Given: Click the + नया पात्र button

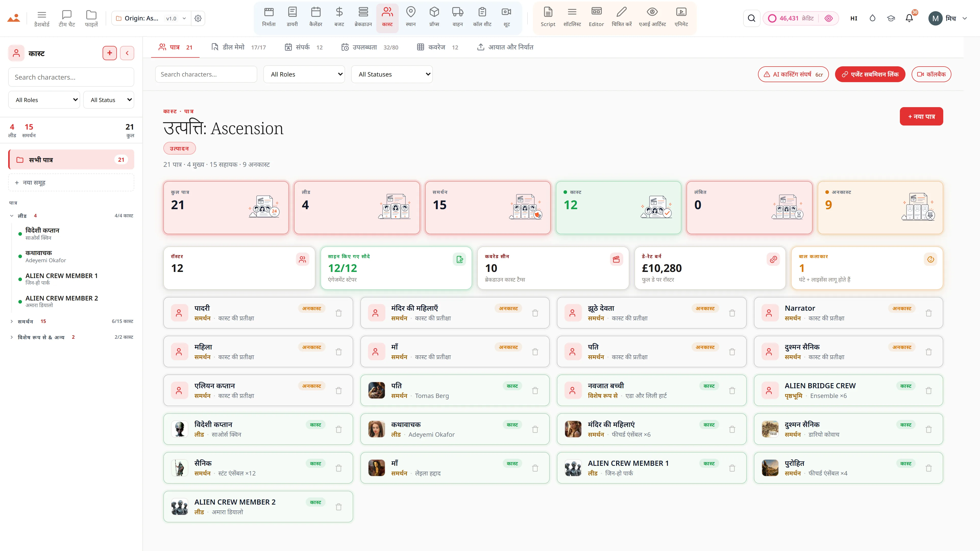Looking at the screenshot, I should pyautogui.click(x=921, y=116).
